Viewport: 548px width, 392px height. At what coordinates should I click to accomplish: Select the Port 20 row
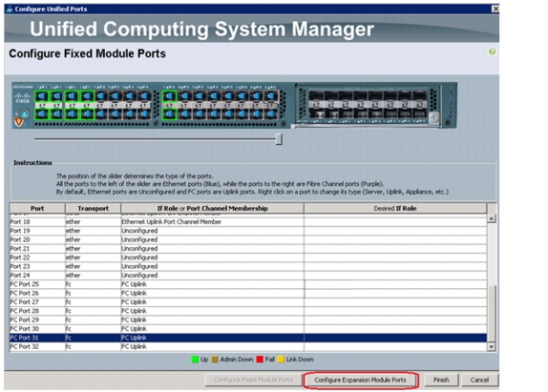point(248,239)
